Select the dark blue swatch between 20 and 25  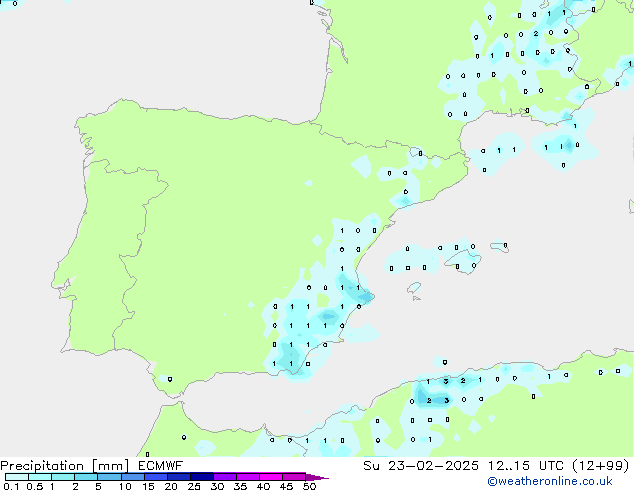coord(179,477)
